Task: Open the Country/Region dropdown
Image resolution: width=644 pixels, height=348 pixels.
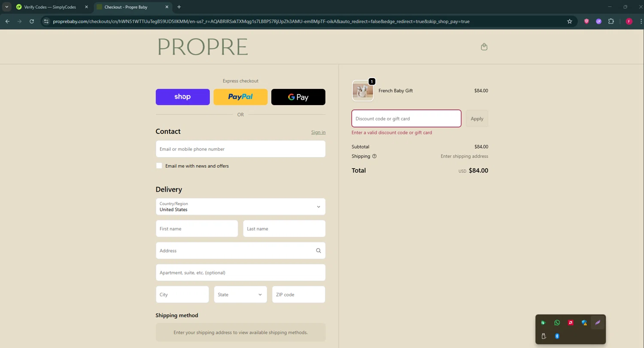Action: [x=240, y=206]
